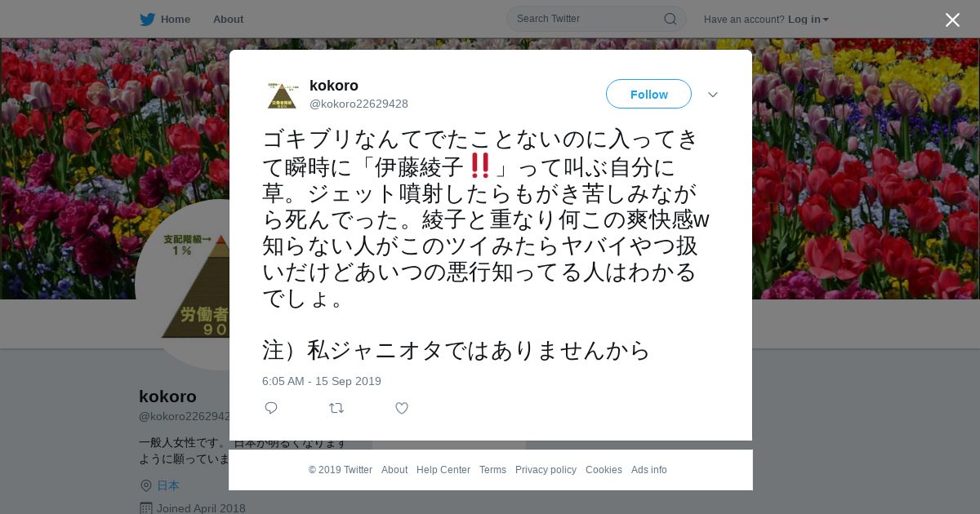Image resolution: width=980 pixels, height=514 pixels.
Task: Expand the tweet options chevron menu
Action: pyautogui.click(x=713, y=95)
